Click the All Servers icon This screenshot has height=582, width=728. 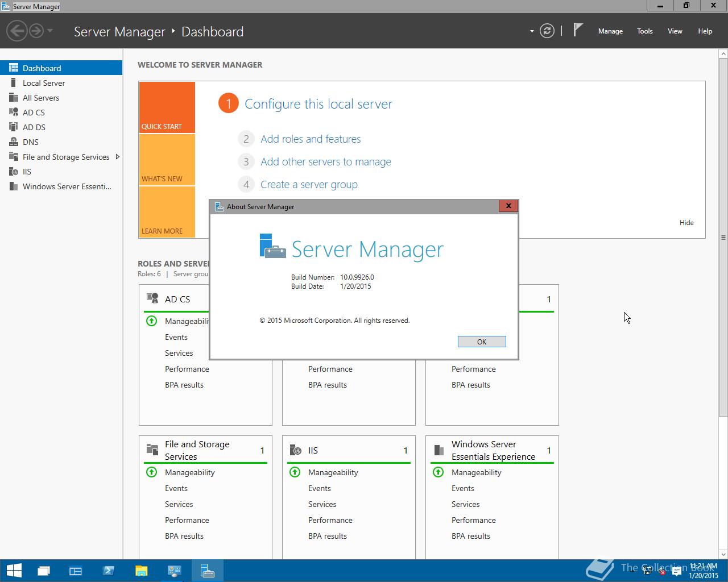[x=14, y=97]
